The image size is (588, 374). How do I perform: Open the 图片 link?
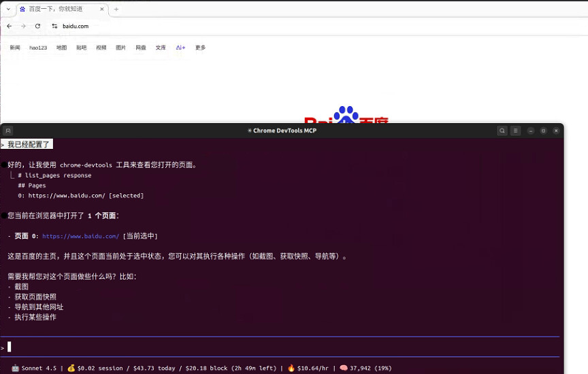pyautogui.click(x=120, y=48)
